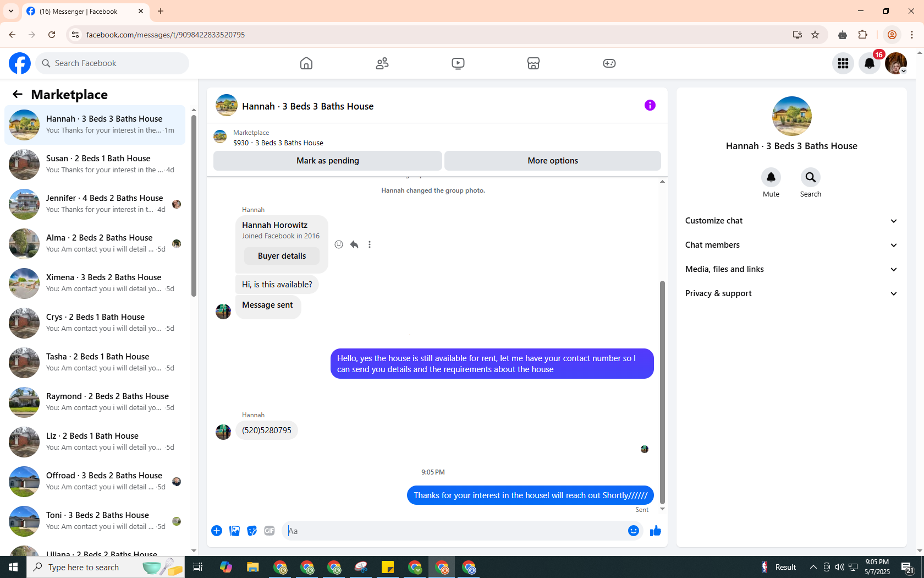This screenshot has width=924, height=578.
Task: Mark listing as pending
Action: point(328,161)
